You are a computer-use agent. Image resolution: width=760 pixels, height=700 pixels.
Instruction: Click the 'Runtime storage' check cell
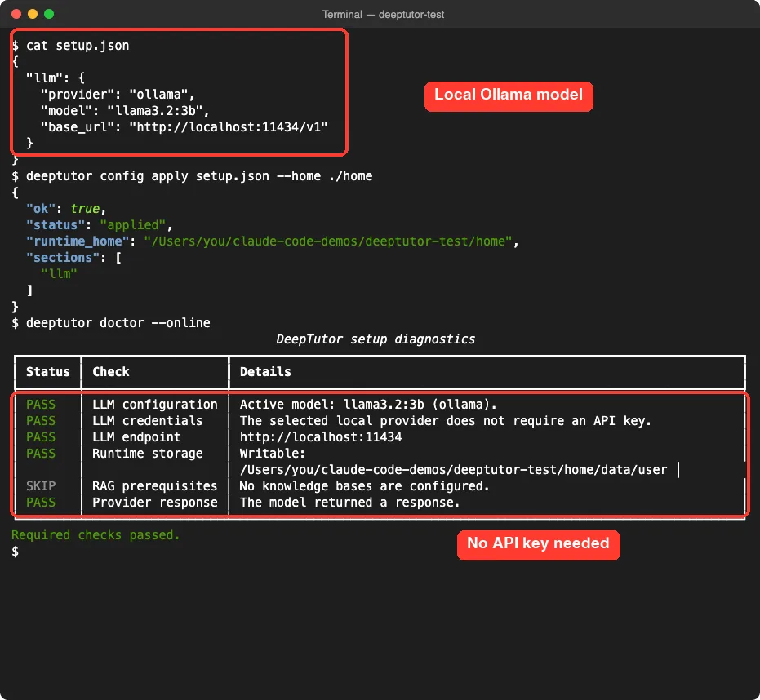coord(147,454)
